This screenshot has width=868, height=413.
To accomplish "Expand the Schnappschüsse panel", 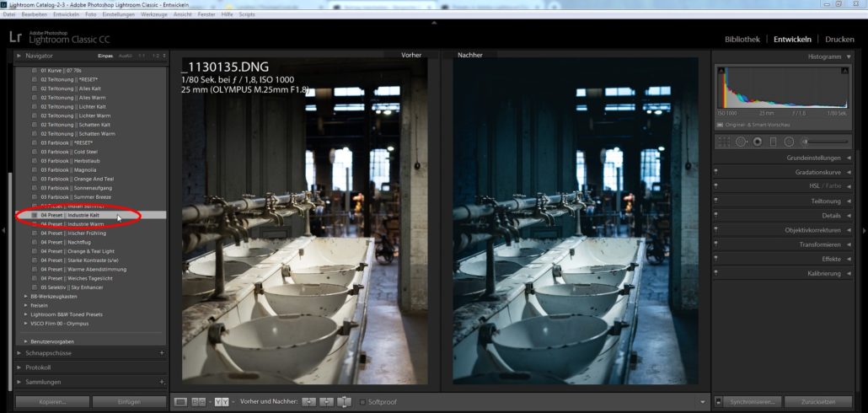I will pos(19,352).
